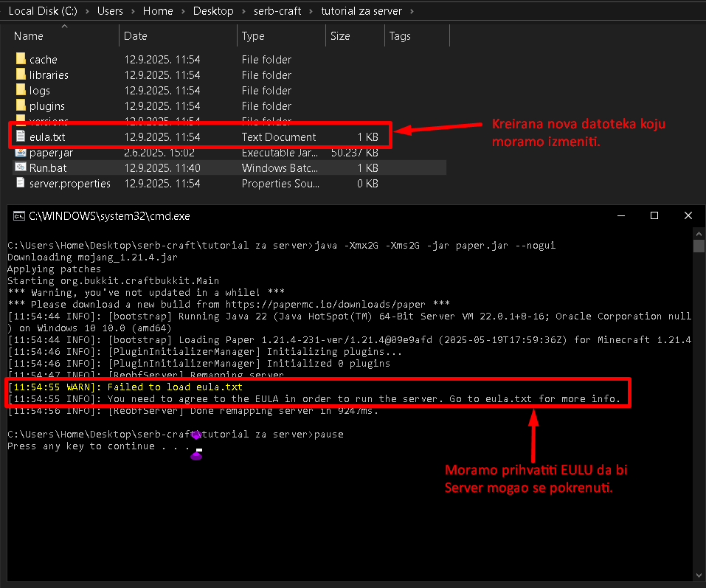Navigate to Home in the address bar

(x=158, y=11)
